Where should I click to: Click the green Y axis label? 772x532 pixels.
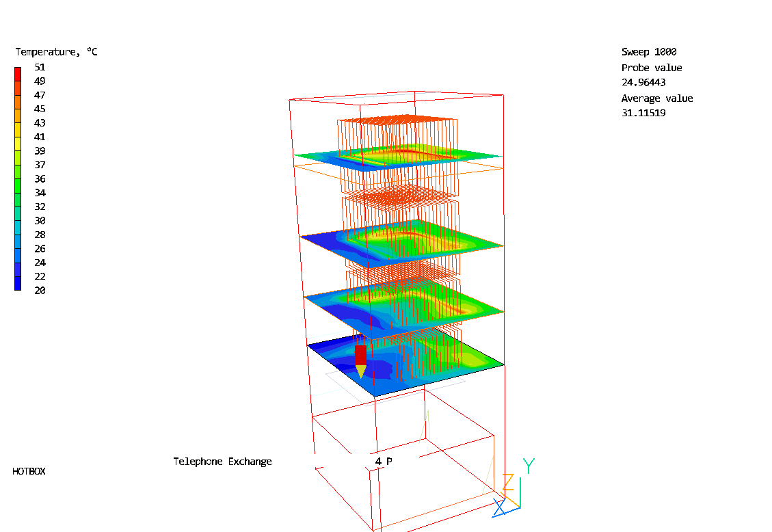[529, 466]
